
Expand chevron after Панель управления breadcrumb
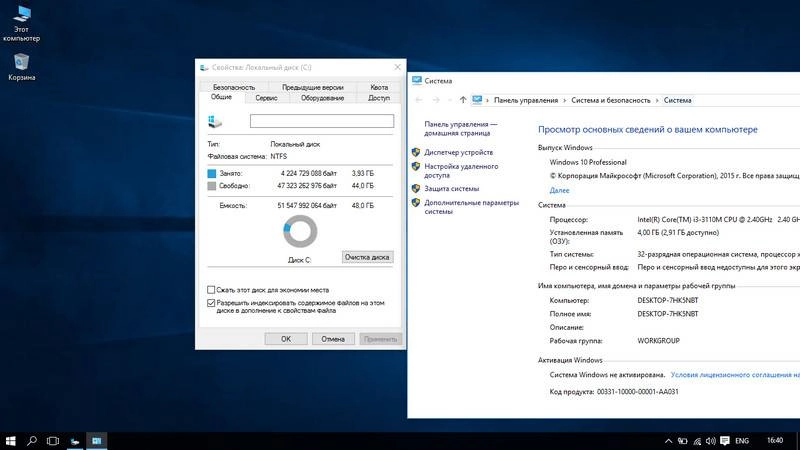[564, 101]
